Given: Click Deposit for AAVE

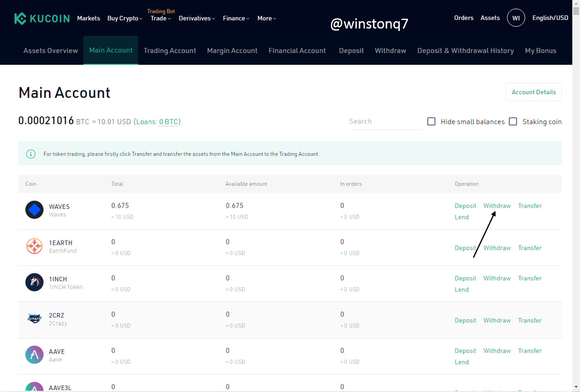Looking at the screenshot, I should 465,351.
